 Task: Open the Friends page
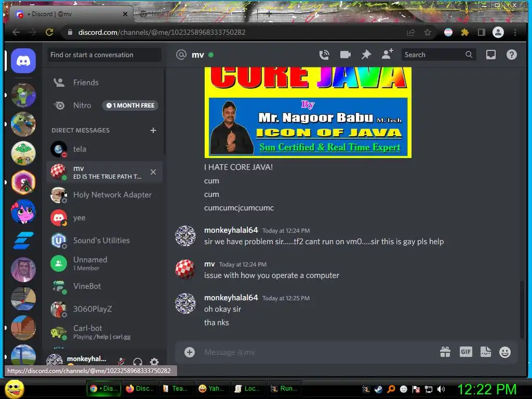(104, 83)
